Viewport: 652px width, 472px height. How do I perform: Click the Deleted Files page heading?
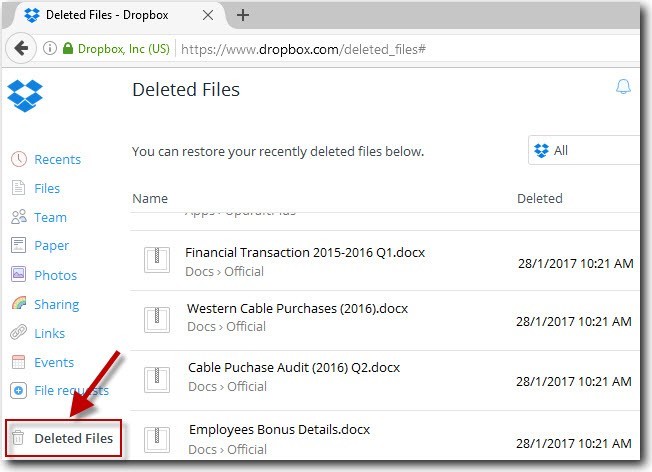tap(186, 89)
